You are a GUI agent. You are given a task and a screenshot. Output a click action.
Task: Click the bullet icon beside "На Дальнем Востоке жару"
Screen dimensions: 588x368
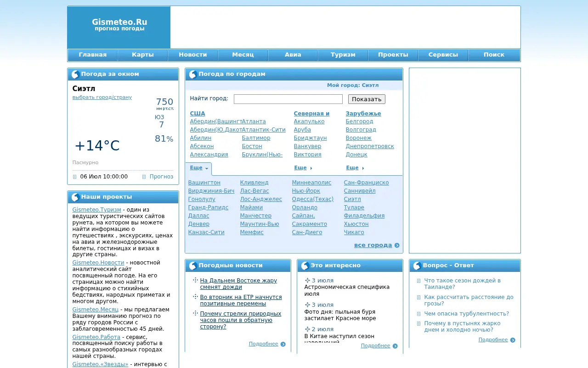tap(195, 280)
